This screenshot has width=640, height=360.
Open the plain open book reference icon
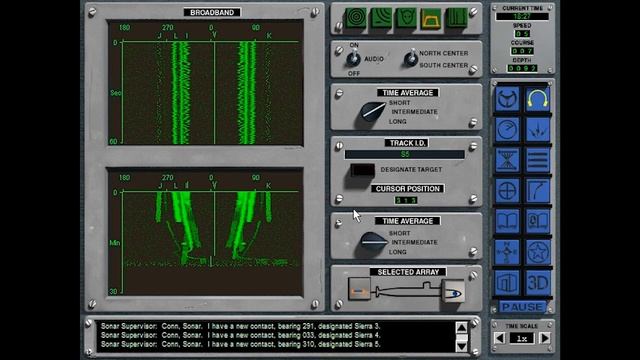click(x=507, y=221)
